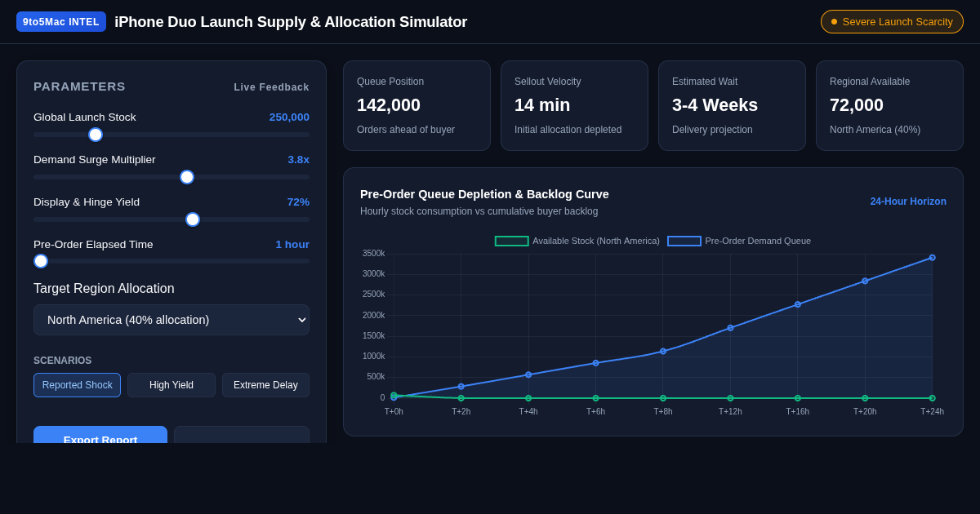Click the 142,000 queue position value
Image resolution: width=980 pixels, height=514 pixels.
(389, 105)
